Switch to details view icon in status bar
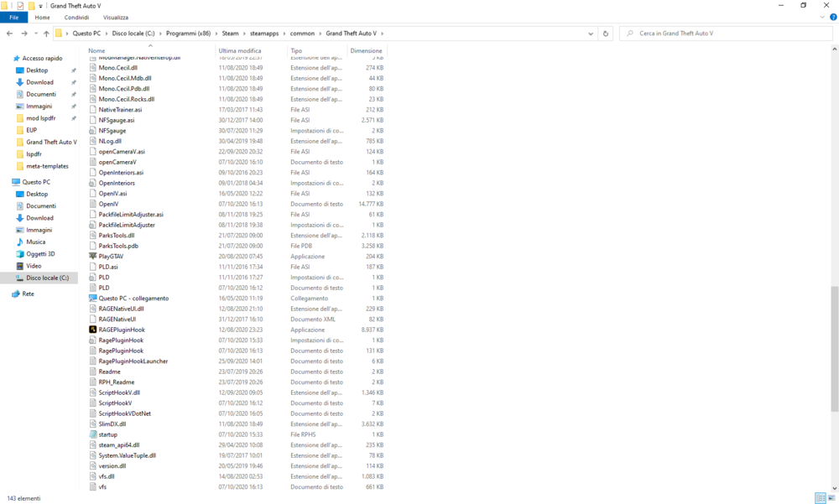Screen dimensions: 839x504 click(x=821, y=498)
